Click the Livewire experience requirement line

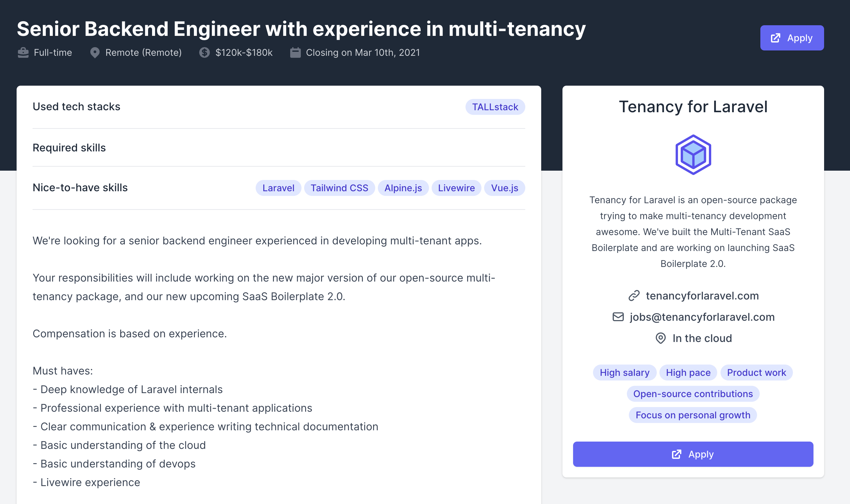tap(86, 482)
